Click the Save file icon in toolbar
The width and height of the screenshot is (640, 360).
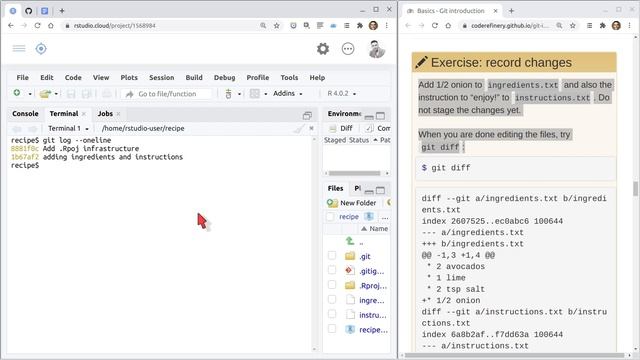tap(71, 94)
